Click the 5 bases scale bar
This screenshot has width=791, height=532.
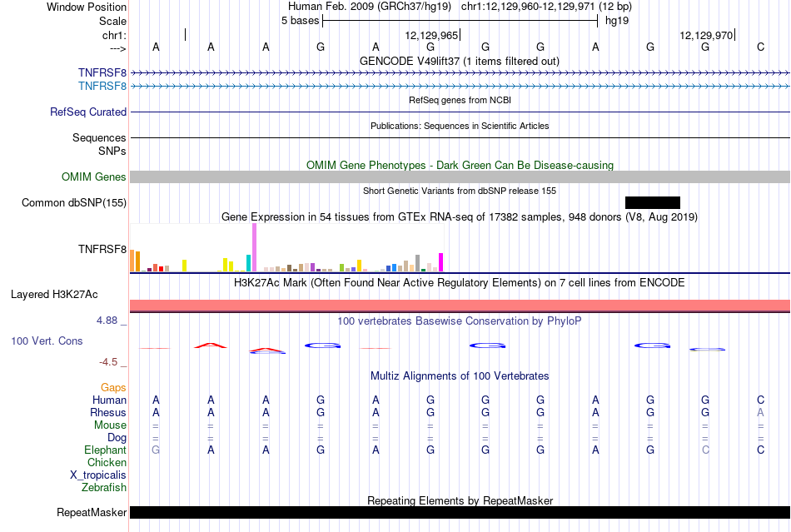[x=460, y=21]
